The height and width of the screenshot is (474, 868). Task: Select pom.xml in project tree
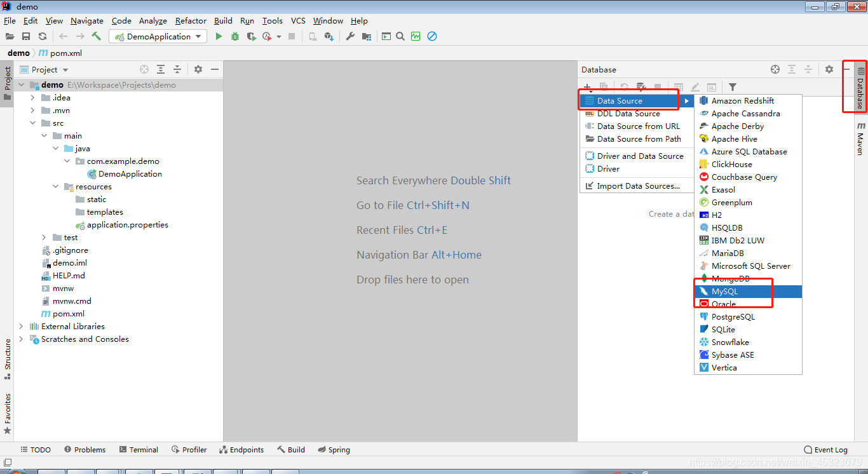tap(63, 313)
